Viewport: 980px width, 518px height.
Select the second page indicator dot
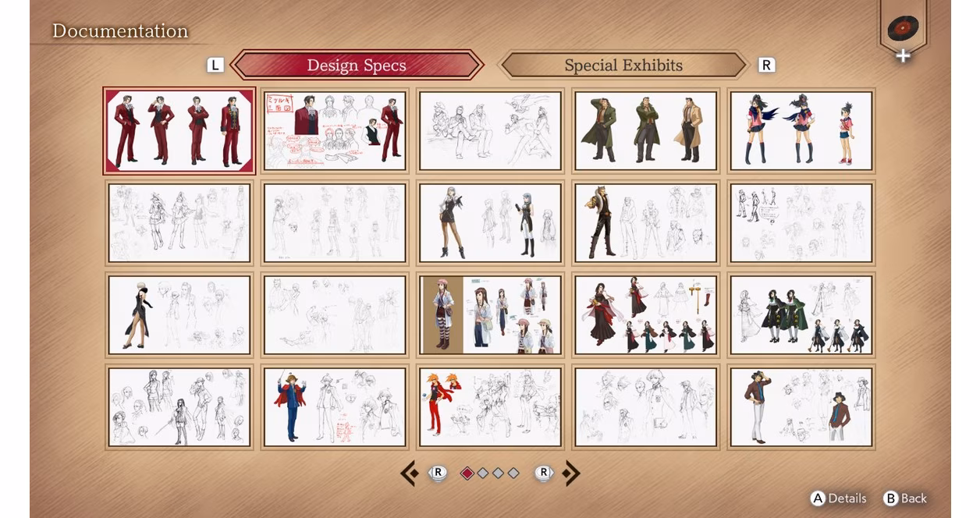483,473
